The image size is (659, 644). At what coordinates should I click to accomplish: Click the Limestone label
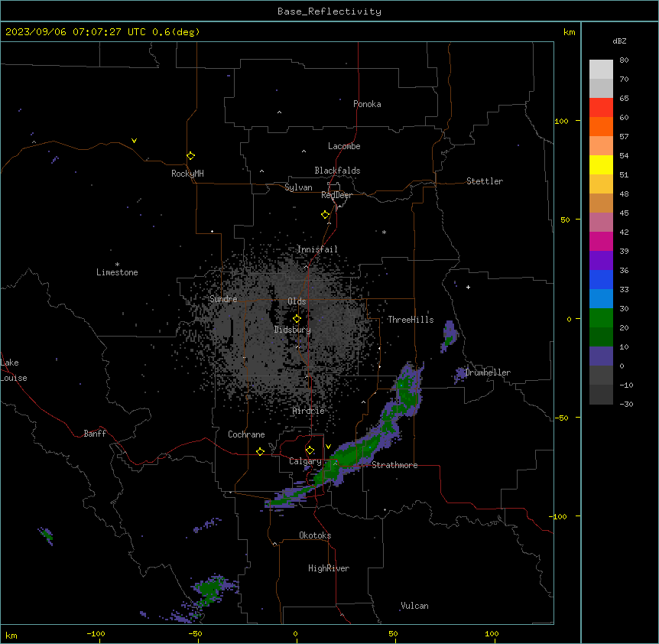117,272
